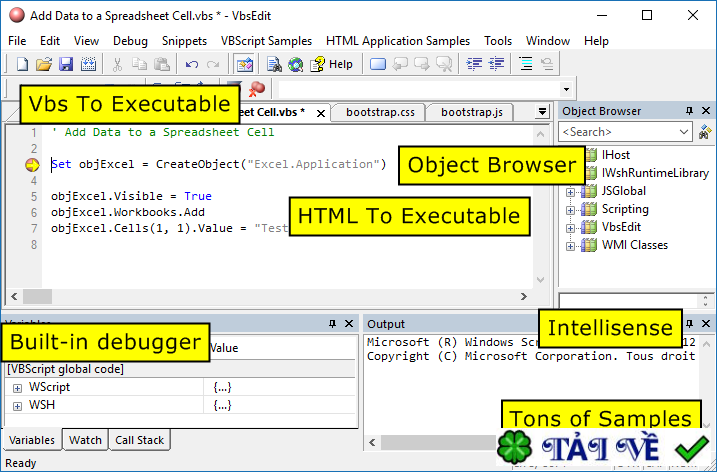
Task: Close the Object Browser panel
Action: [706, 111]
